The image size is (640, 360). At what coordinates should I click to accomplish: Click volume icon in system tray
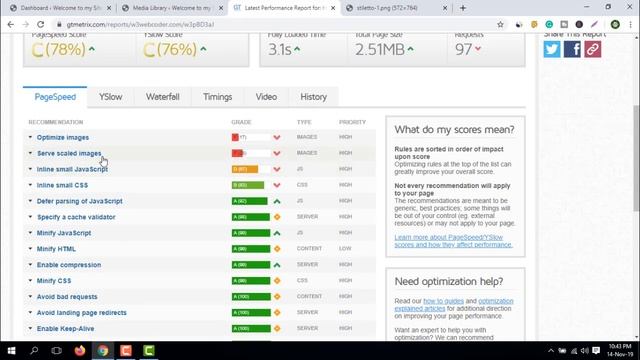pyautogui.click(x=584, y=351)
